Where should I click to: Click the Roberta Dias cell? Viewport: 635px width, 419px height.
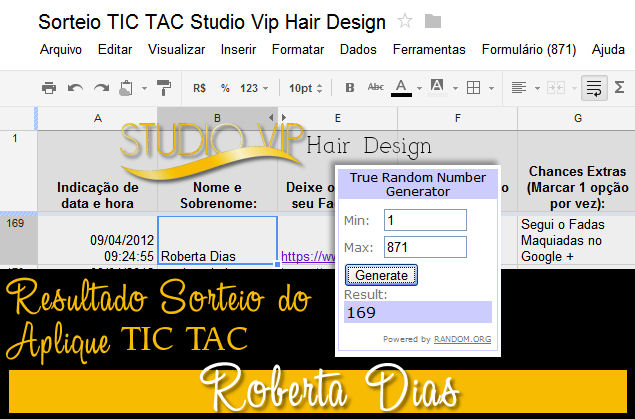click(x=217, y=240)
